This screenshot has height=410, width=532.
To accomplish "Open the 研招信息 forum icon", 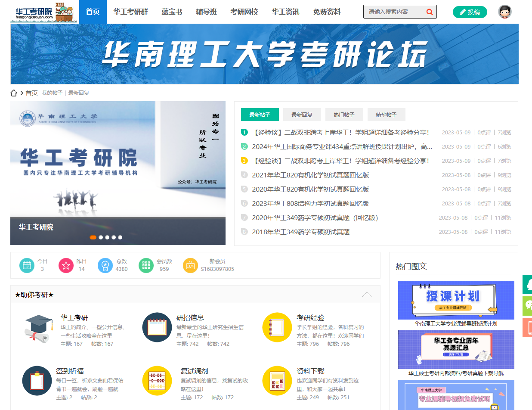I will pyautogui.click(x=157, y=327).
